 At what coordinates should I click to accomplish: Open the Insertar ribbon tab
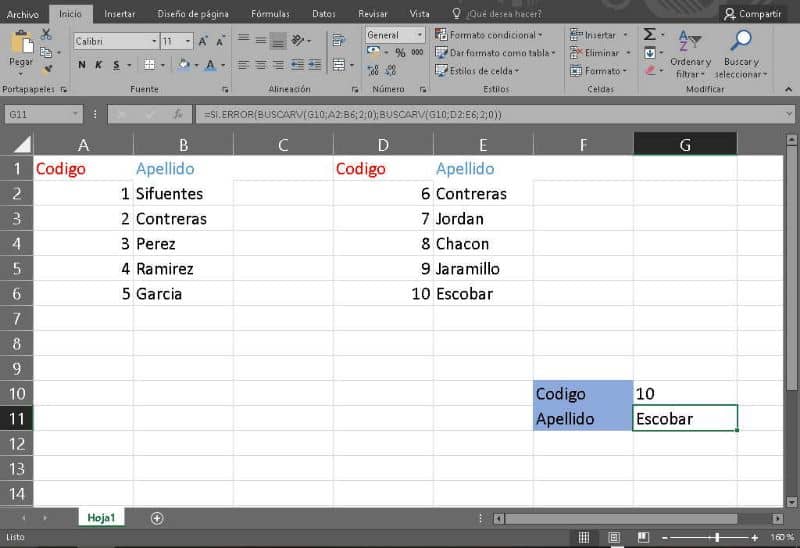[x=119, y=14]
